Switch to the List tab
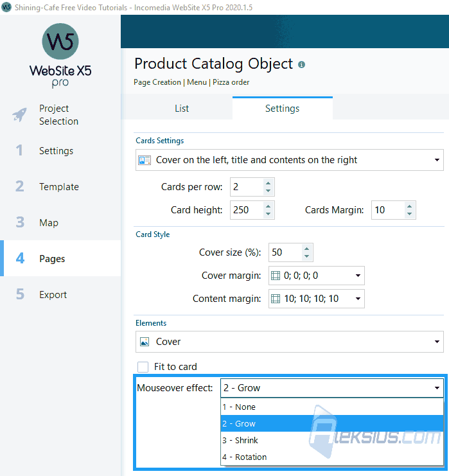 [x=182, y=109]
